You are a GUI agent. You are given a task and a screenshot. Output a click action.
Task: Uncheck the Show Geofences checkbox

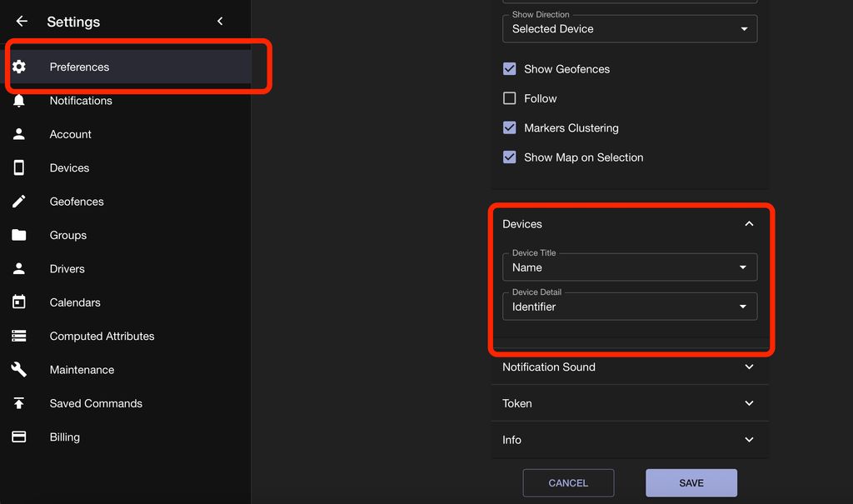(510, 69)
